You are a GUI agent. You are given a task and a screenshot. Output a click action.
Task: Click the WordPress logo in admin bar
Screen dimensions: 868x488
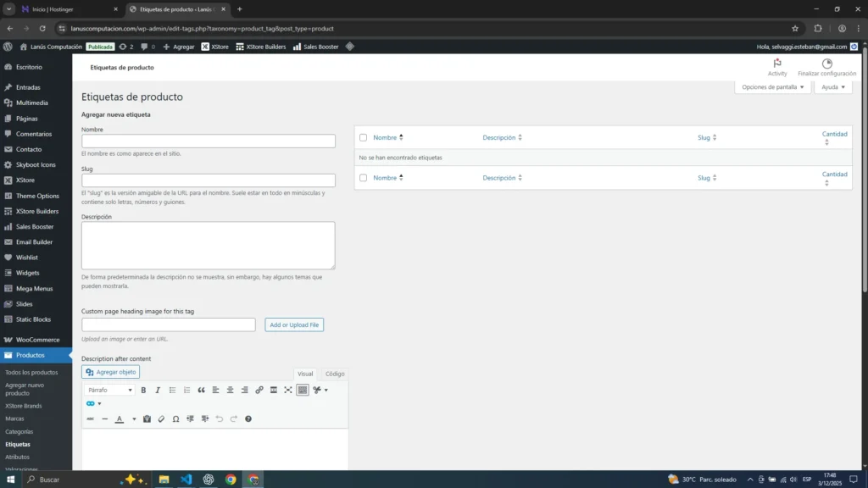click(8, 47)
